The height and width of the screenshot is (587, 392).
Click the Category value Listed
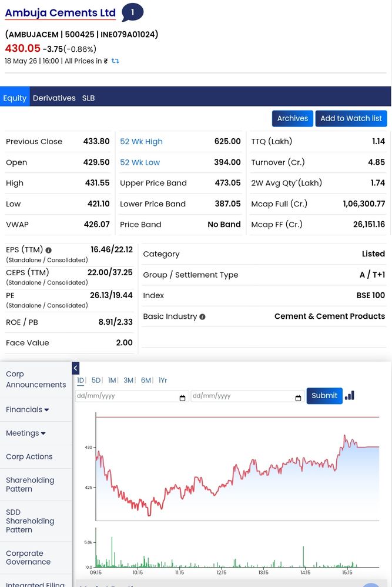pos(373,254)
